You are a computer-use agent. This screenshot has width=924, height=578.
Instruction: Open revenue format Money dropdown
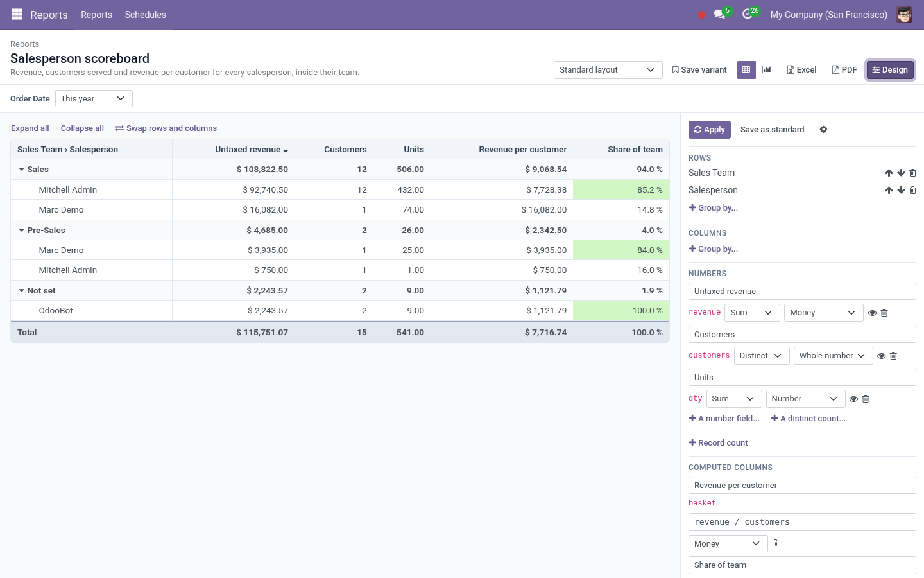click(x=824, y=313)
